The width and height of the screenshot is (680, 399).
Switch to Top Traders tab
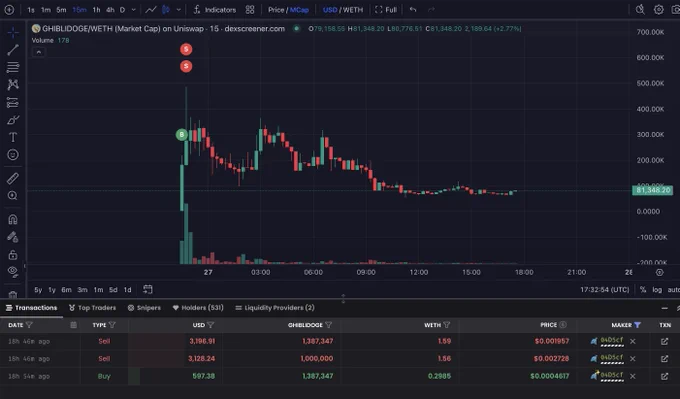[92, 308]
